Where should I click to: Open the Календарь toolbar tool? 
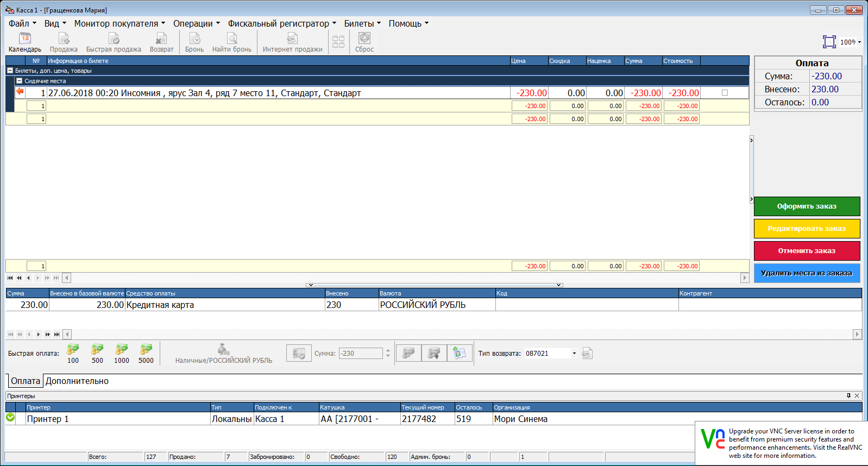[25, 42]
